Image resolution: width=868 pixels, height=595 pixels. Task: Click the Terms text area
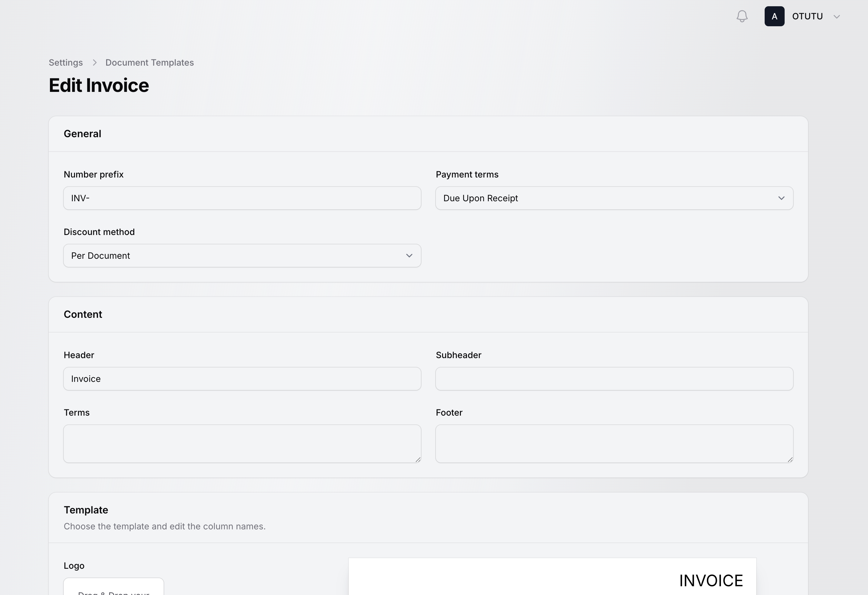pyautogui.click(x=242, y=443)
